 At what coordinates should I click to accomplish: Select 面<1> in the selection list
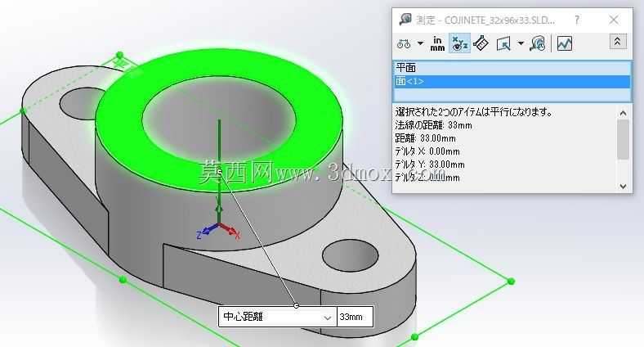pos(512,81)
